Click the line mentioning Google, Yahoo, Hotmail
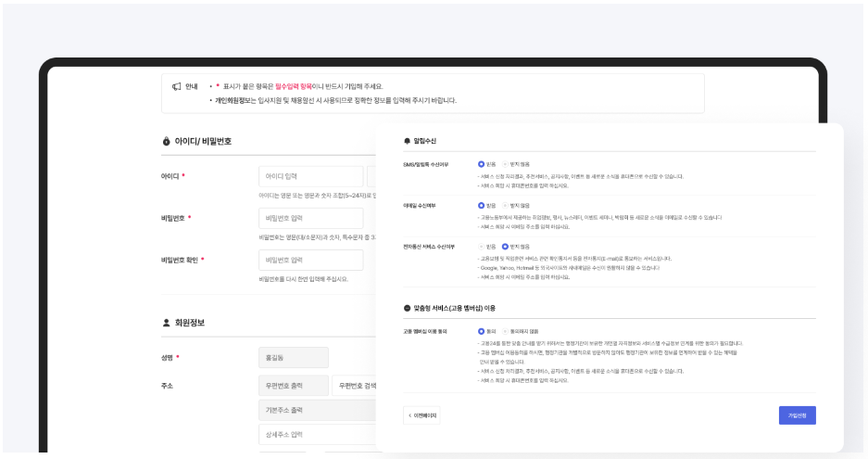 (x=570, y=268)
